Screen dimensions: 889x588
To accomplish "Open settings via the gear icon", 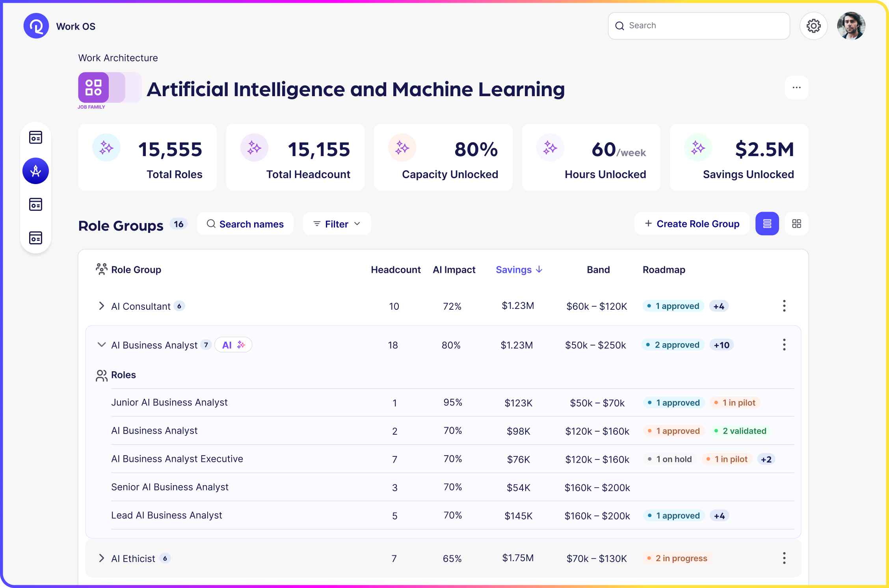I will pyautogui.click(x=813, y=26).
